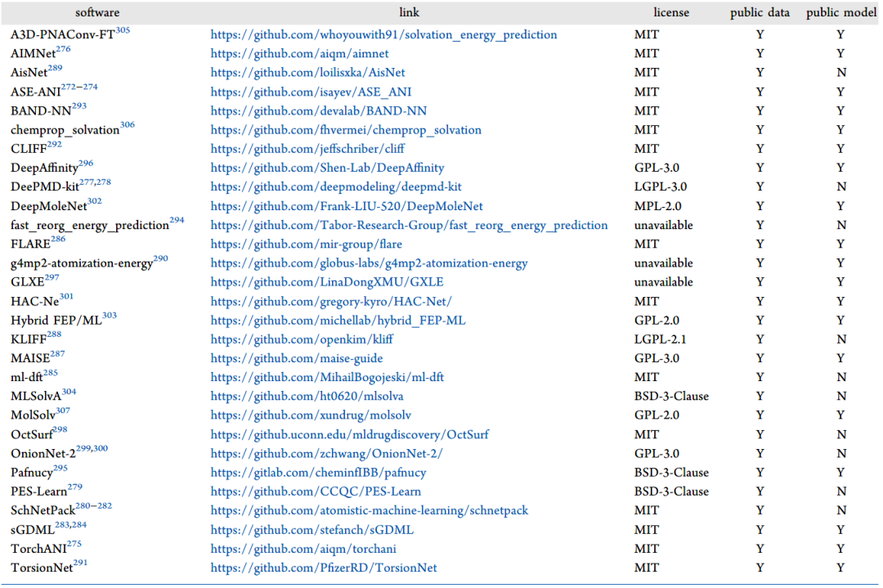
Task: Click the public model N value for AisNet
Action: click(840, 73)
